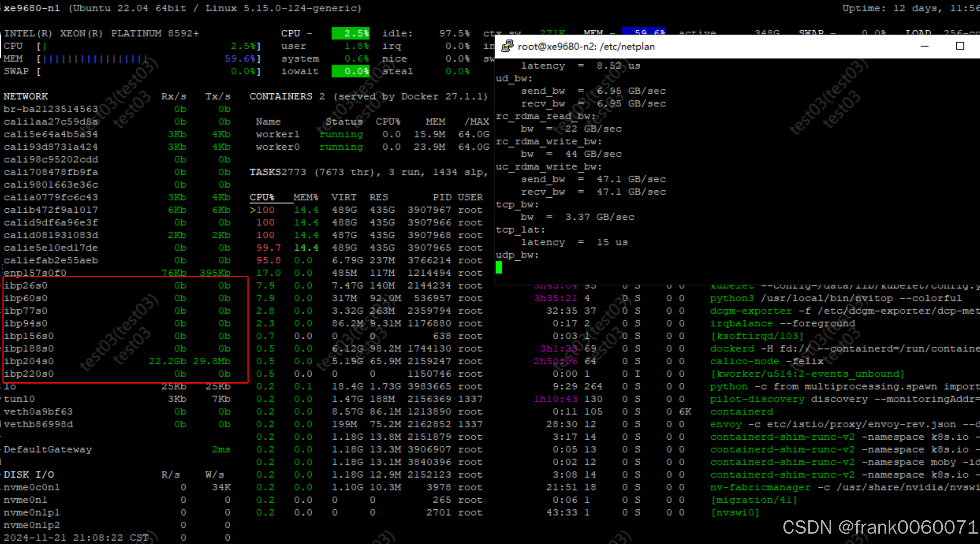Viewport: 980px width, 544px height.
Task: Click the CPU% column header
Action: [x=262, y=197]
